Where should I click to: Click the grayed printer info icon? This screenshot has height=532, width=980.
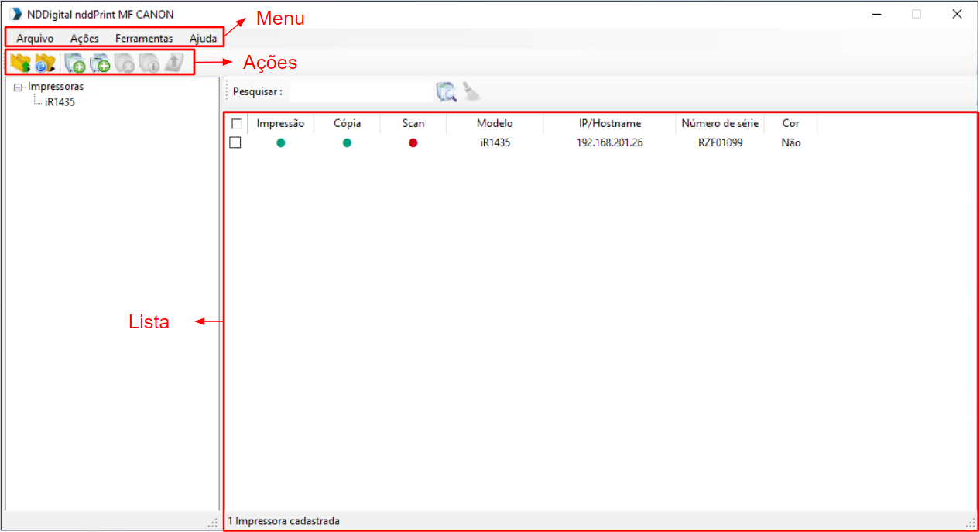point(149,63)
